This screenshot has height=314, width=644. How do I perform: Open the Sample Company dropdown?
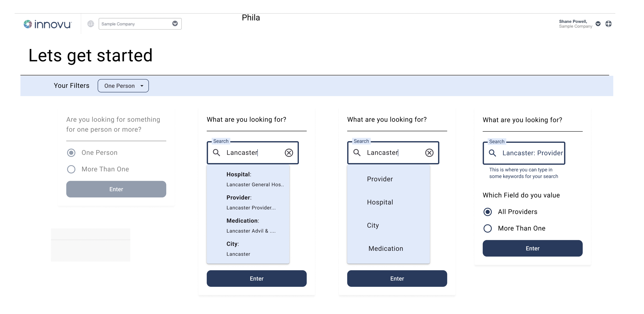coord(175,24)
